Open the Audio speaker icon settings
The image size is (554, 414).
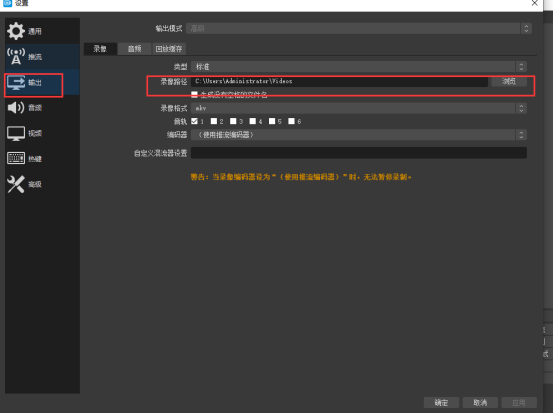[16, 107]
